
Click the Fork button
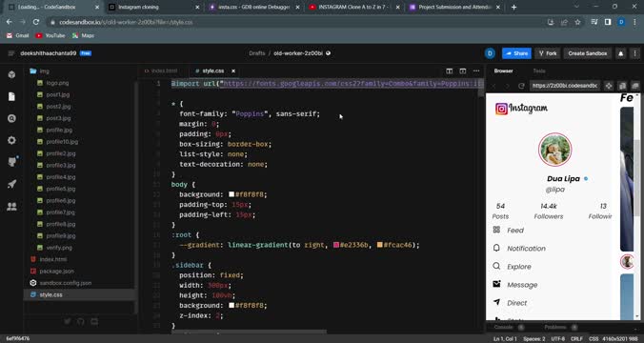pos(548,53)
